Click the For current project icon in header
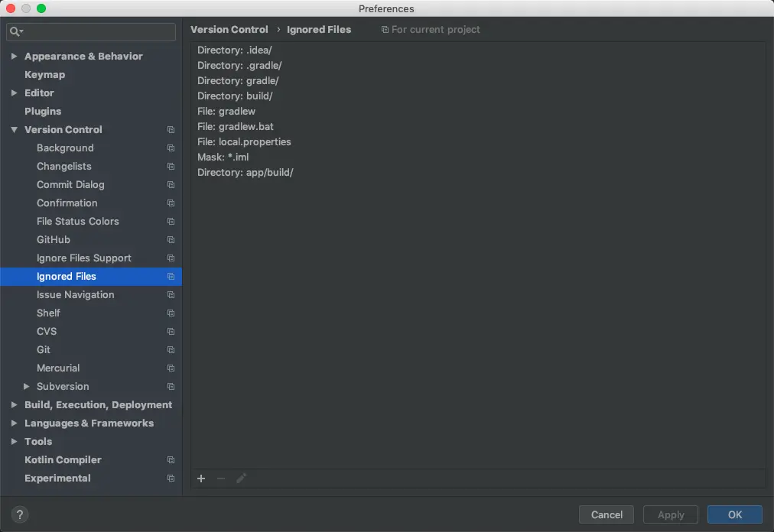The height and width of the screenshot is (532, 774). pos(385,30)
